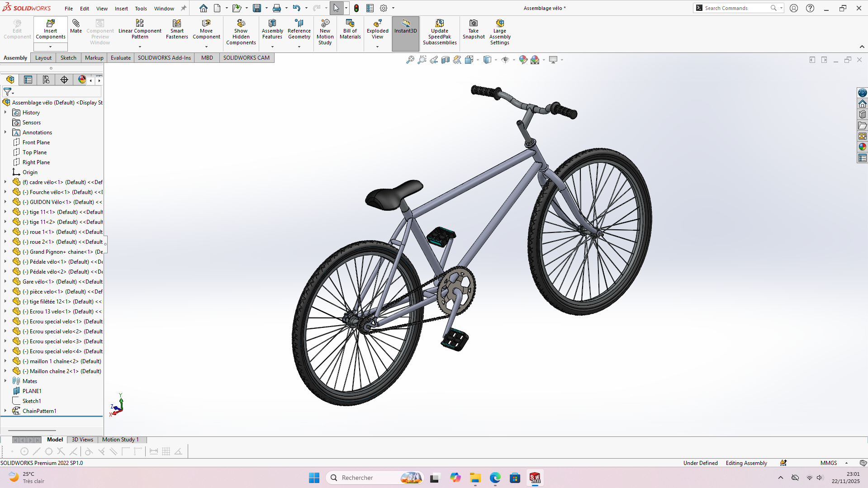
Task: Open the 3D Views tab
Action: coord(82,439)
